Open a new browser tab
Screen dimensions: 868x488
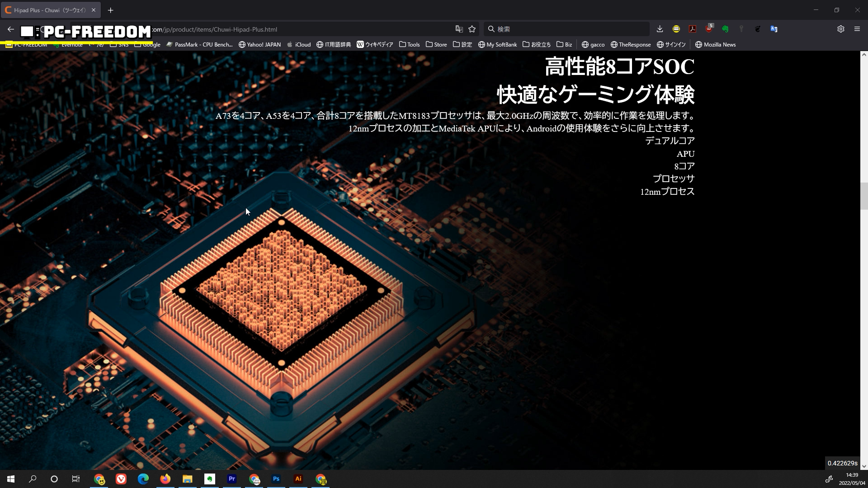110,10
